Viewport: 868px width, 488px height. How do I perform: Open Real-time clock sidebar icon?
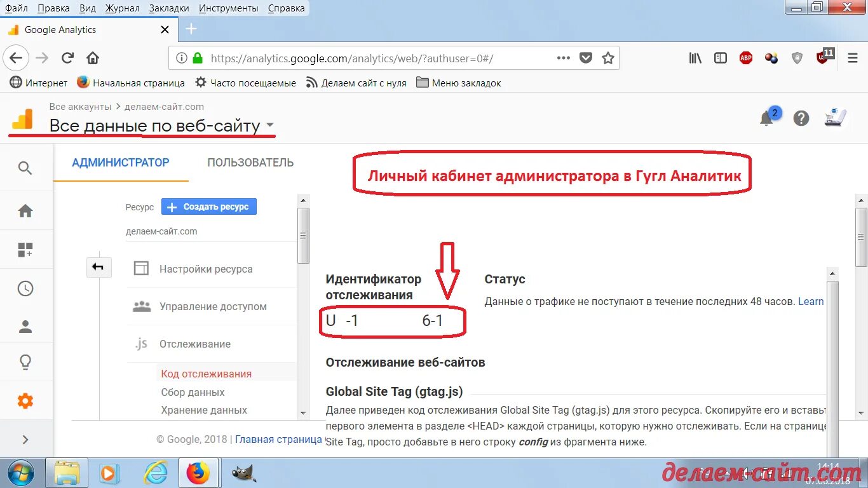25,288
